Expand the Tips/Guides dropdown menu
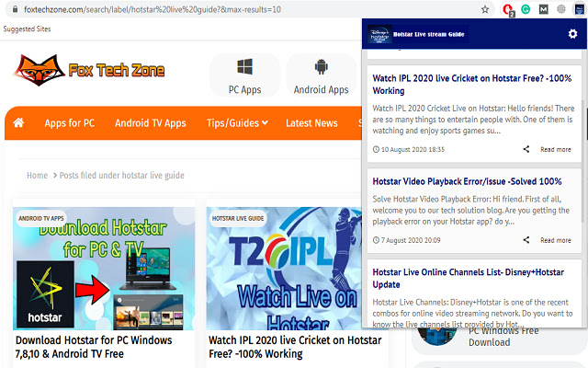 tap(237, 122)
